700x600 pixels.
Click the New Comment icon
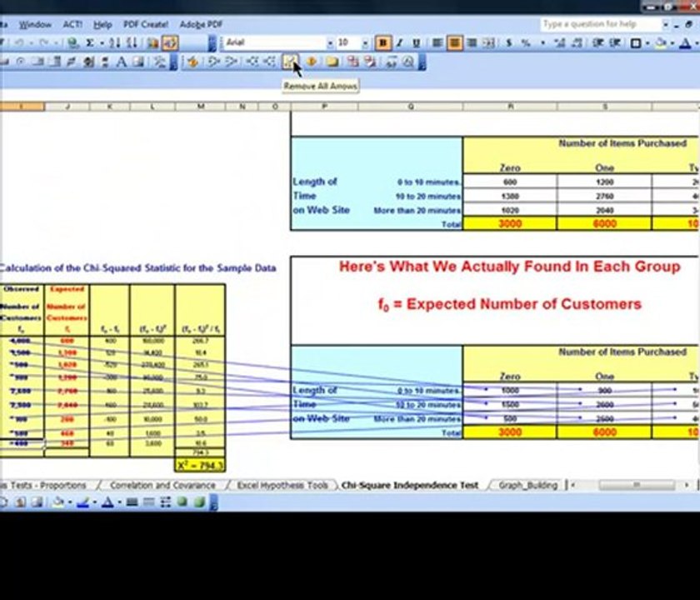click(x=332, y=62)
